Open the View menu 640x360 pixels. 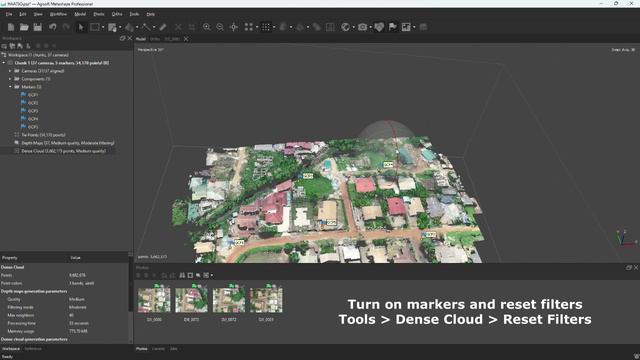38,14
